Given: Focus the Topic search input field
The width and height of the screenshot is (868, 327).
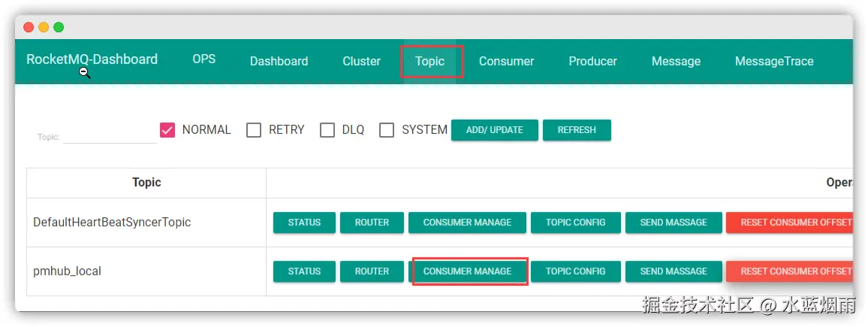Looking at the screenshot, I should 110,136.
